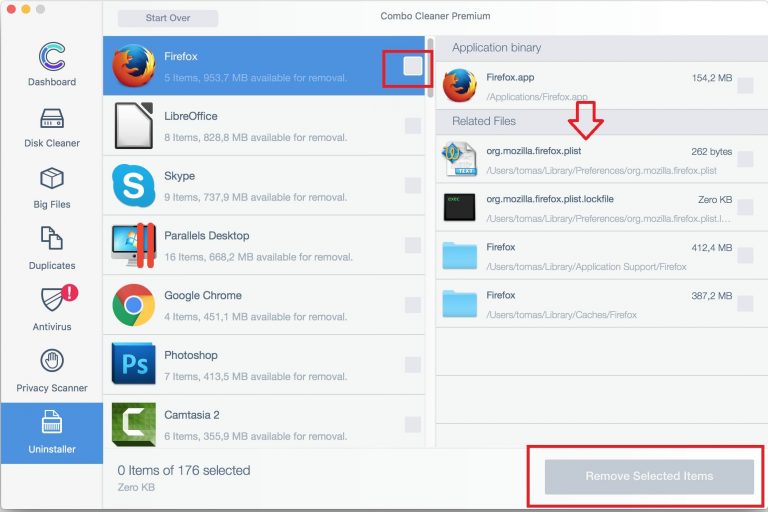Select the Firefox name text
This screenshot has height=512, width=768.
181,56
